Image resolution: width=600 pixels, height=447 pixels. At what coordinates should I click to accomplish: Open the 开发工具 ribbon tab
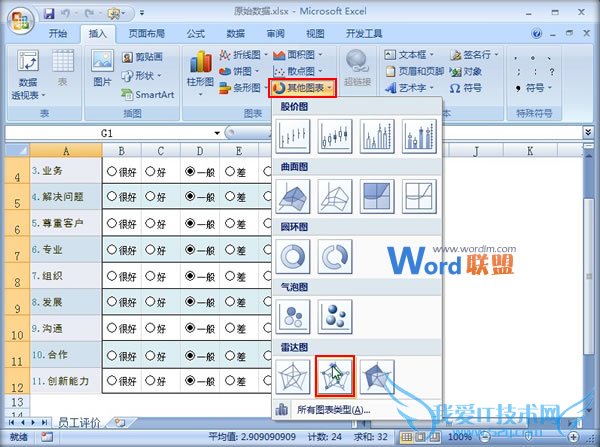click(364, 34)
